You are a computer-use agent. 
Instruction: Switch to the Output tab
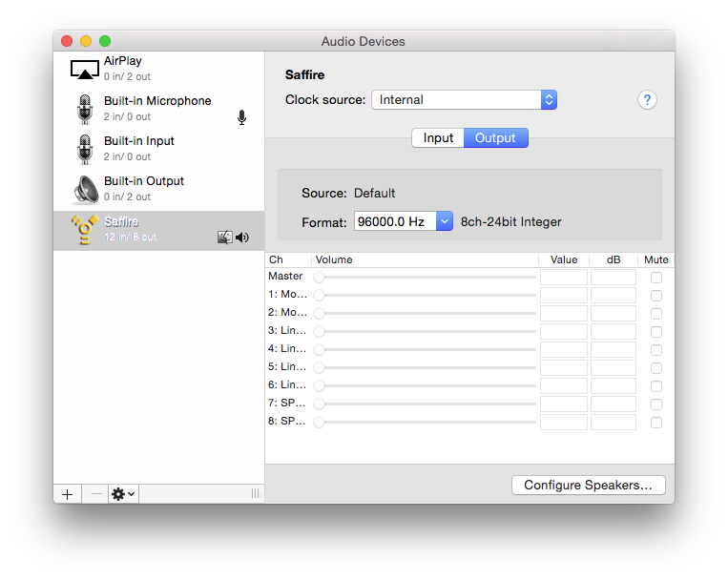[495, 138]
